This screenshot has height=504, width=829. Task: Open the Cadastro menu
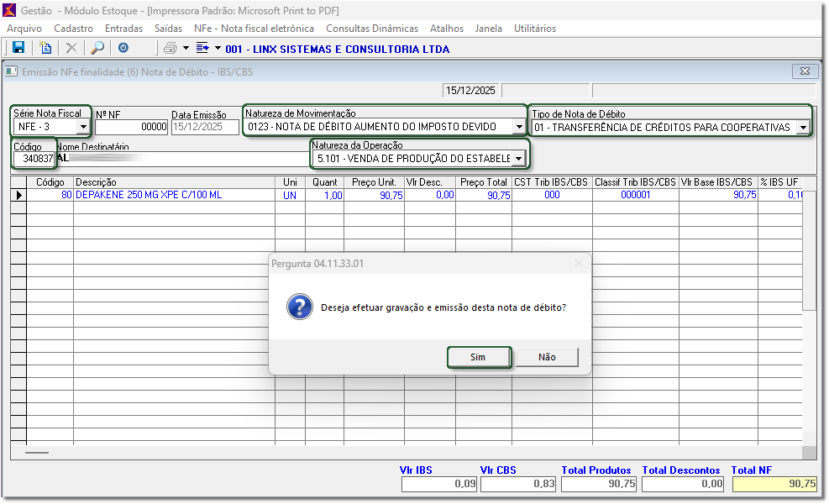[x=73, y=29]
